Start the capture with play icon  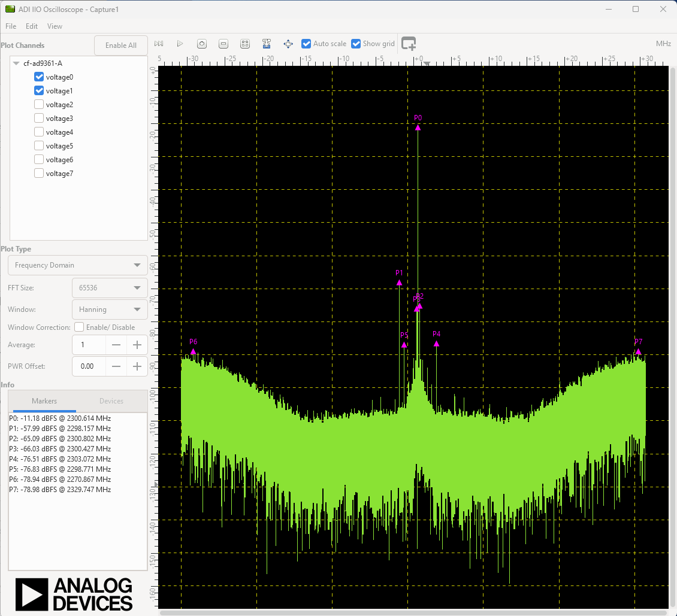click(x=180, y=44)
